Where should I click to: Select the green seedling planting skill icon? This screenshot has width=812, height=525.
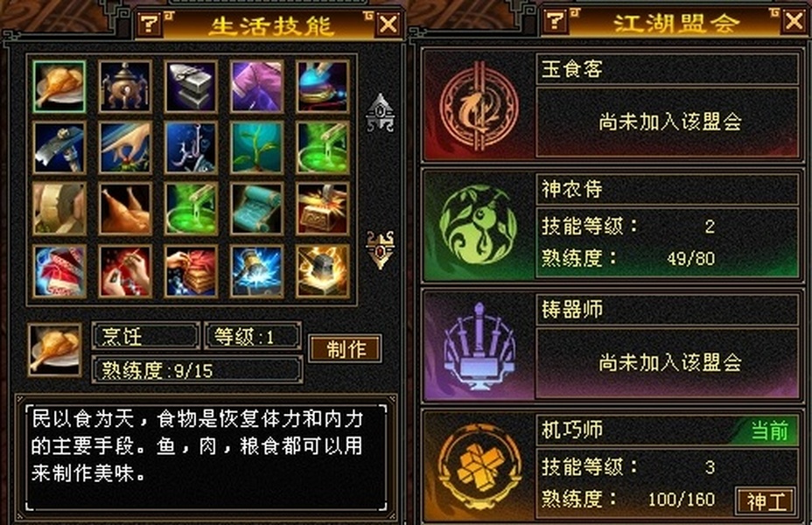(257, 148)
